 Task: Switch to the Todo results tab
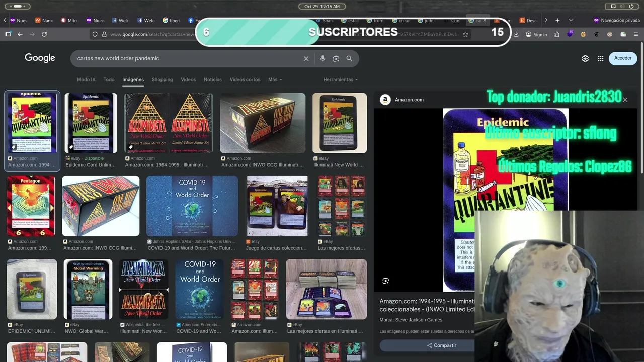click(109, 79)
